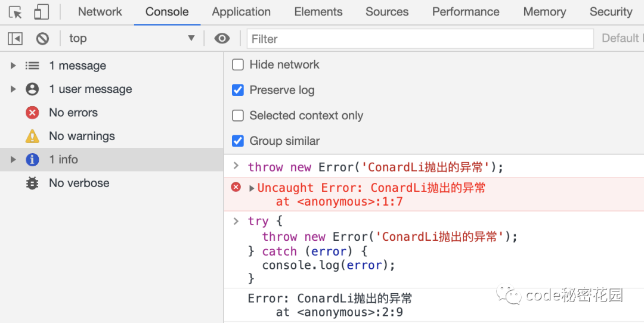
Task: Expand the Uncaught Error stack trace
Action: 252,188
